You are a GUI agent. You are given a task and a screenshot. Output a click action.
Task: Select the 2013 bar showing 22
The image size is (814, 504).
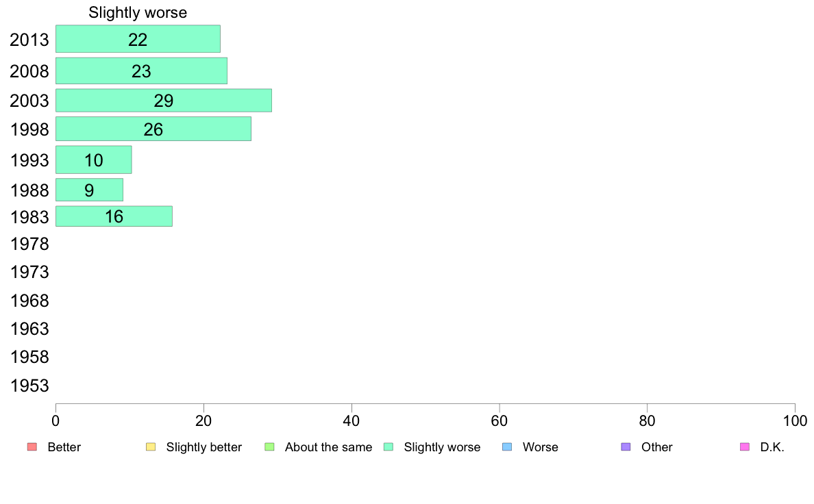point(138,39)
